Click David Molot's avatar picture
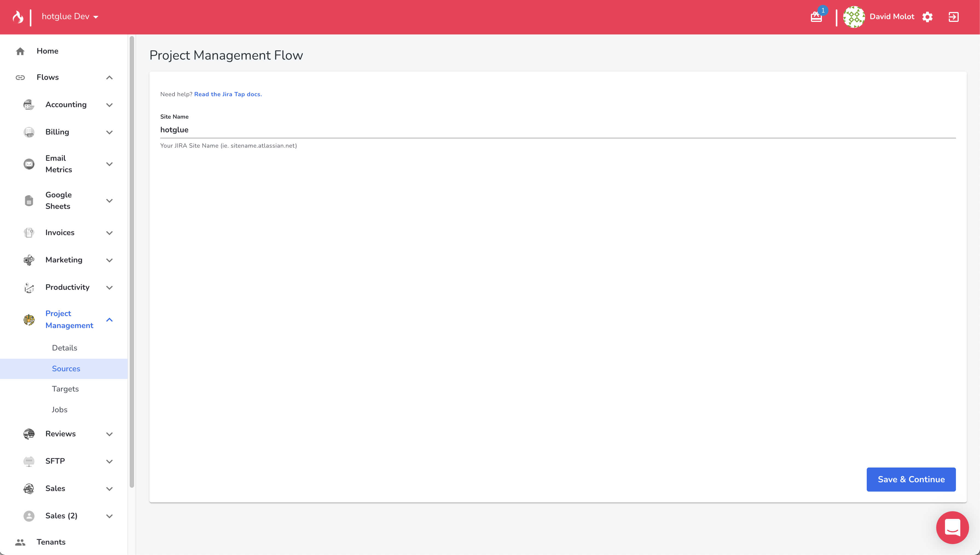Screen dimensions: 980x555 (854, 17)
